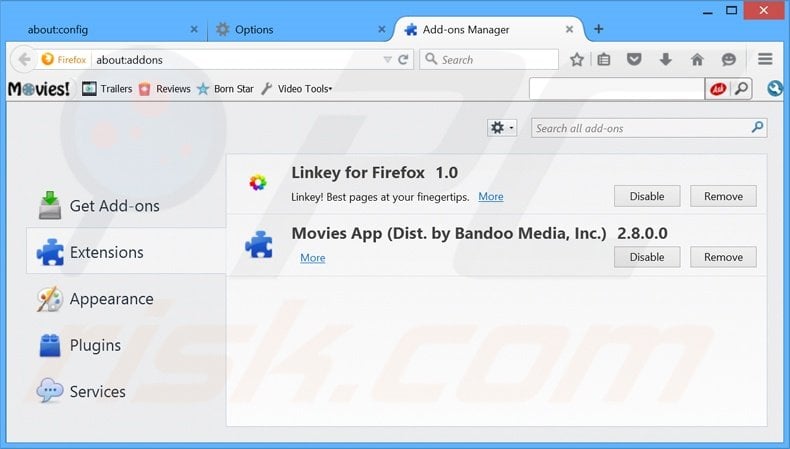Open a new tab with plus button
The height and width of the screenshot is (449, 790).
coord(599,29)
